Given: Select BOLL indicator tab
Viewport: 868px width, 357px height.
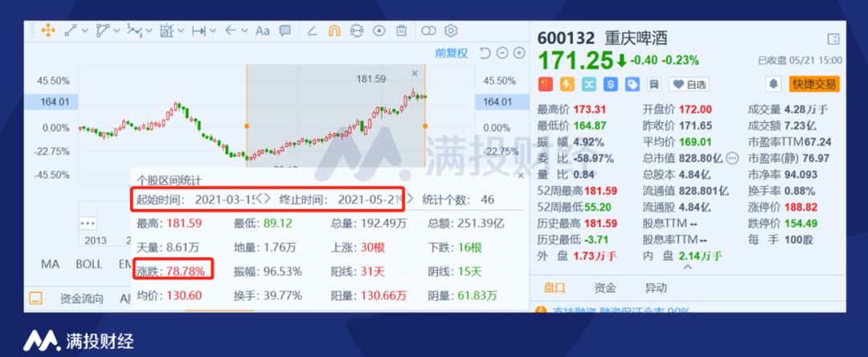Looking at the screenshot, I should click(x=88, y=264).
